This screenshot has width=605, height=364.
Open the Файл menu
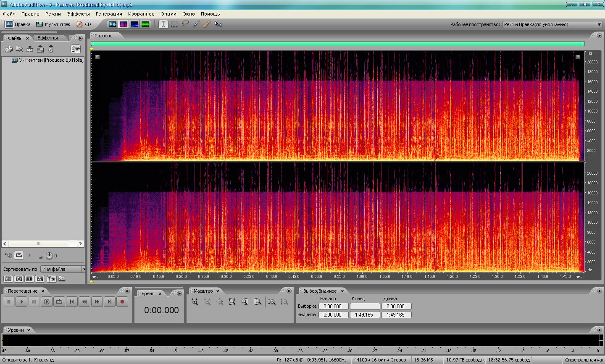point(9,14)
